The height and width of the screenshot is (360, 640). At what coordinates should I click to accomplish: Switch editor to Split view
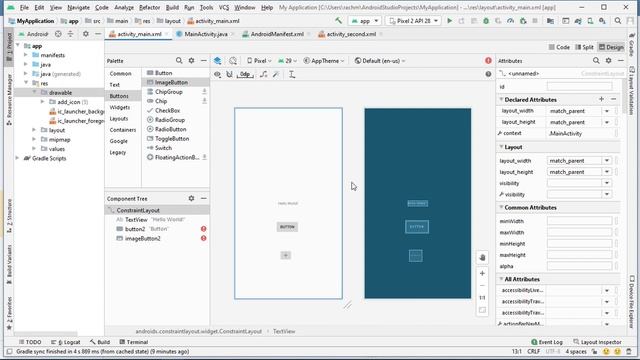[x=584, y=47]
